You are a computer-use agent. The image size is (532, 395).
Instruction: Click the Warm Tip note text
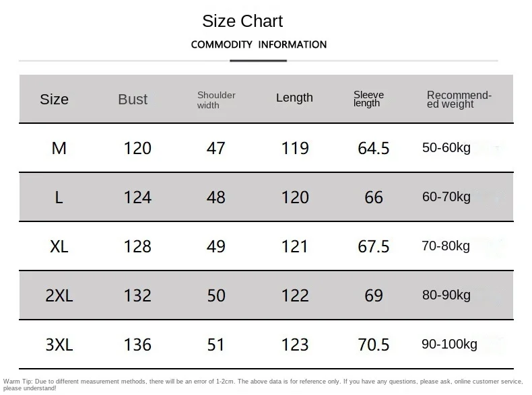click(x=263, y=385)
